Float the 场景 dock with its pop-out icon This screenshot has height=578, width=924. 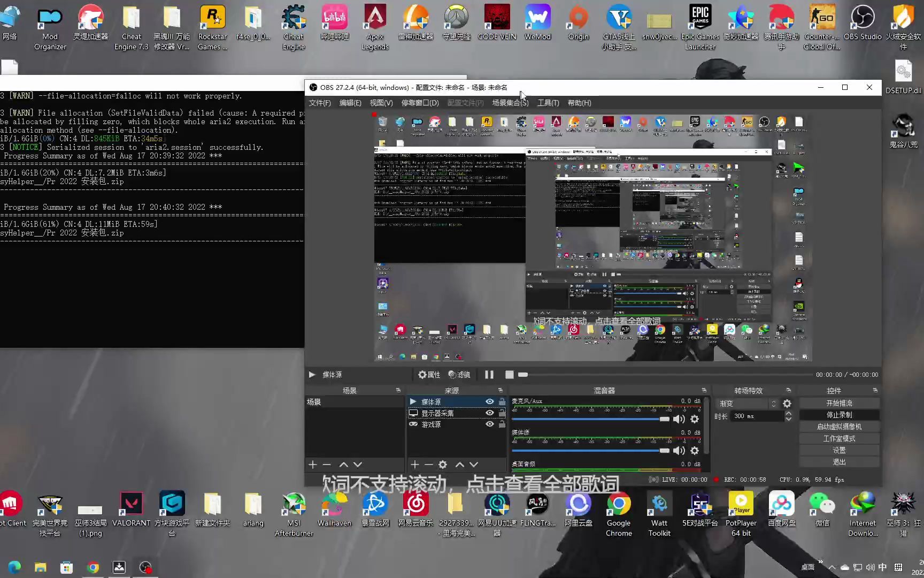click(398, 390)
